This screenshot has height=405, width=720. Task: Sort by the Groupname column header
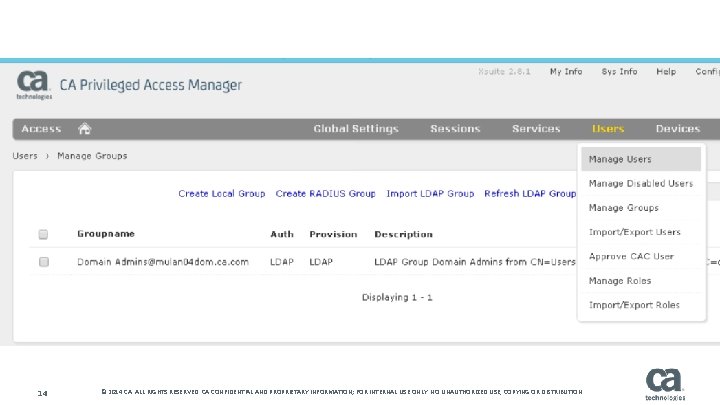106,234
